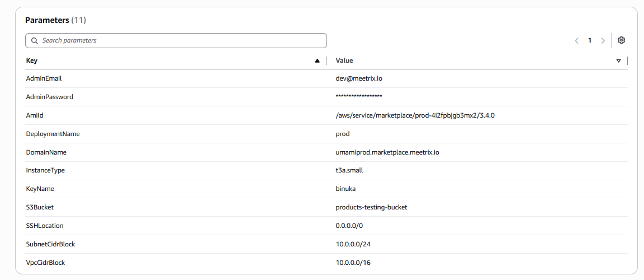
Task: Open the table preferences gear icon
Action: coord(621,40)
